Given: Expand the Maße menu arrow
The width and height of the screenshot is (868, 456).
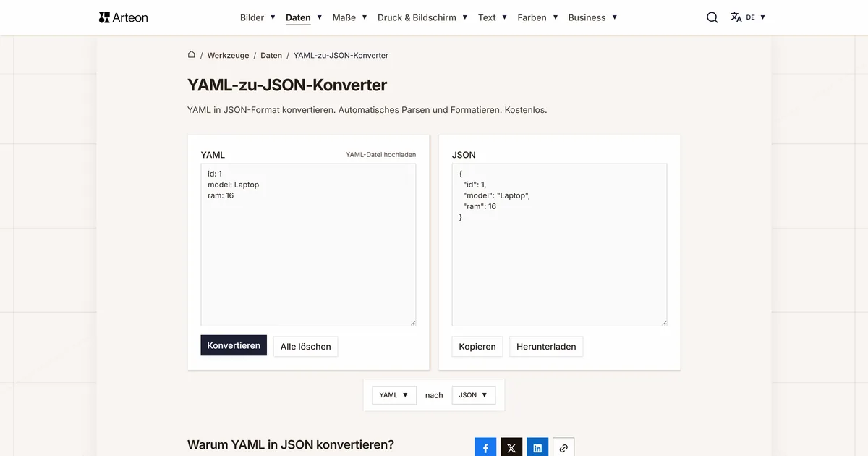Looking at the screenshot, I should tap(365, 17).
